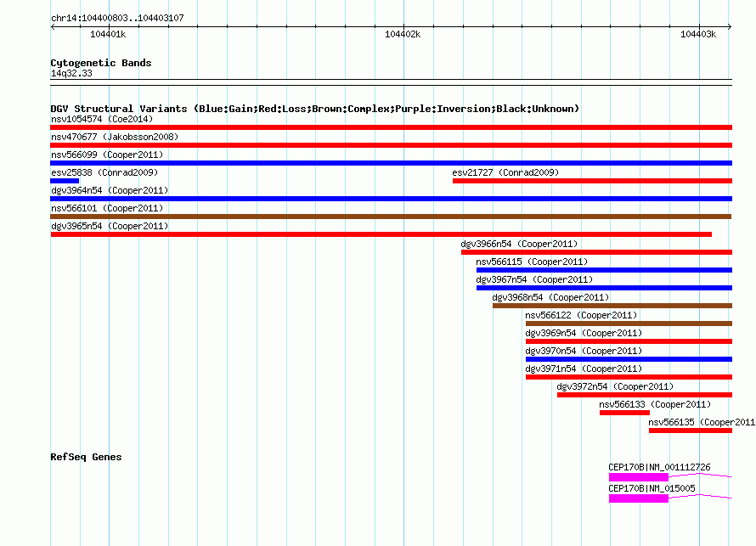Screen dimensions: 756x546
Task: Click the 104401k ruler label
Action: [x=108, y=34]
